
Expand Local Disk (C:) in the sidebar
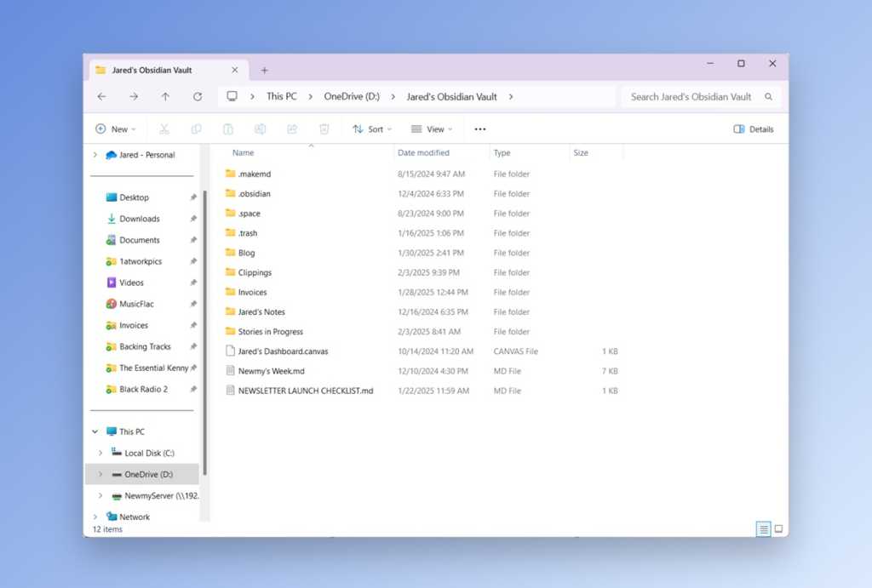click(101, 453)
